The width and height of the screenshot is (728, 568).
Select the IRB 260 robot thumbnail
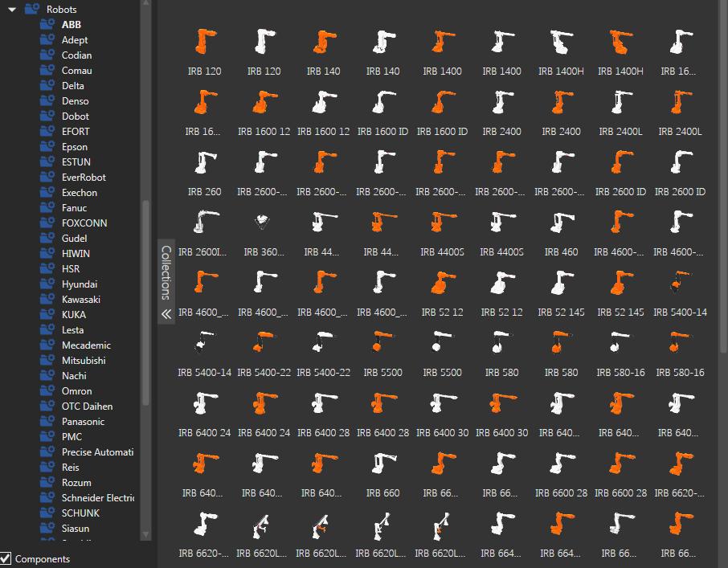tap(205, 162)
